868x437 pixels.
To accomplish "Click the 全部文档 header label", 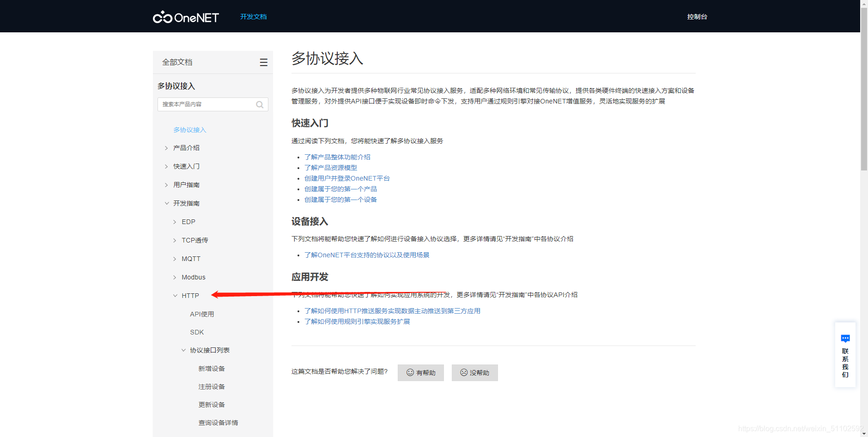I will pyautogui.click(x=177, y=62).
